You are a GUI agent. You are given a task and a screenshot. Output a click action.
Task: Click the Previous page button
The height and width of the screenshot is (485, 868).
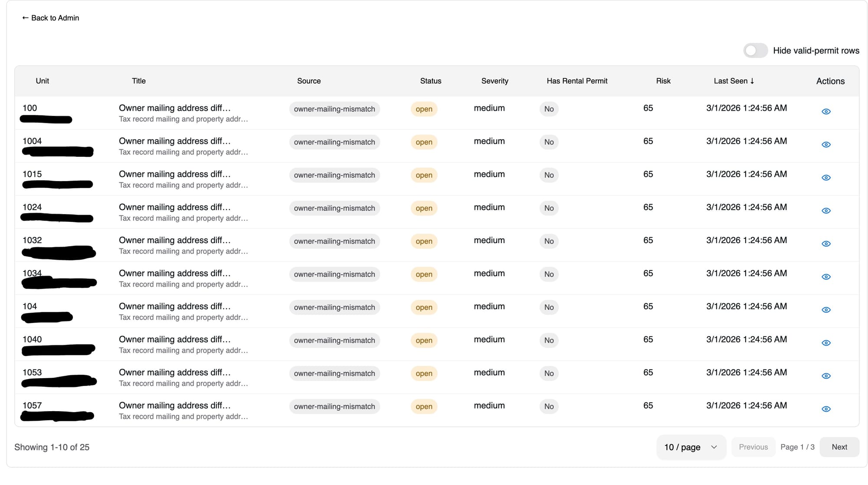point(753,447)
